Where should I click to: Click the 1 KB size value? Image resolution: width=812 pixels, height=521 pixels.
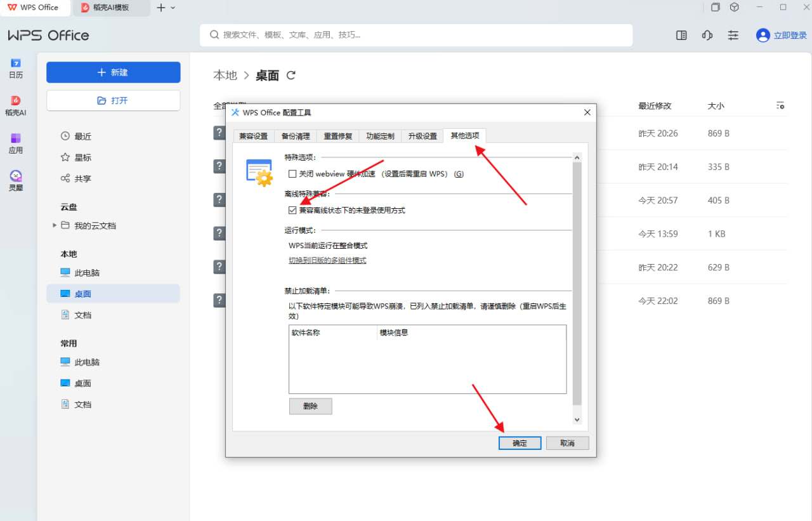coord(716,234)
